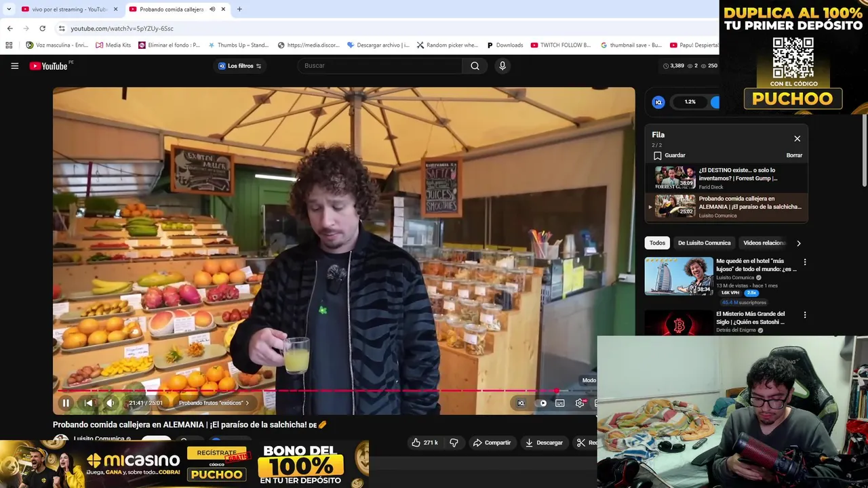Viewport: 868px width, 488px height.
Task: Play the Forrest Gump queue video thumbnail
Action: 675,178
